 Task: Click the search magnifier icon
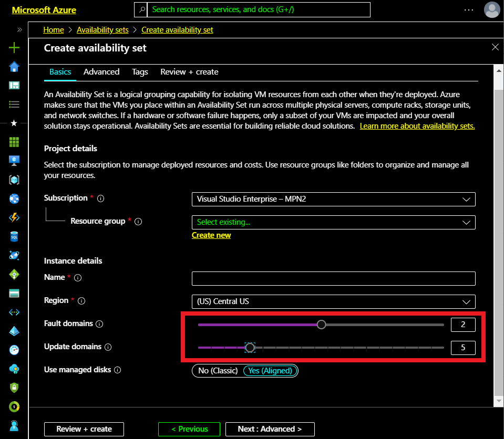[x=142, y=9]
